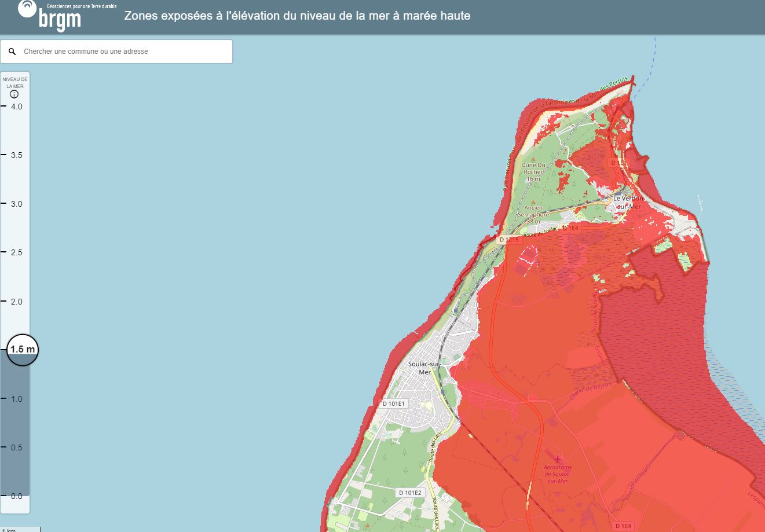Select the 2.5 mark on the sea level scale

(x=16, y=252)
